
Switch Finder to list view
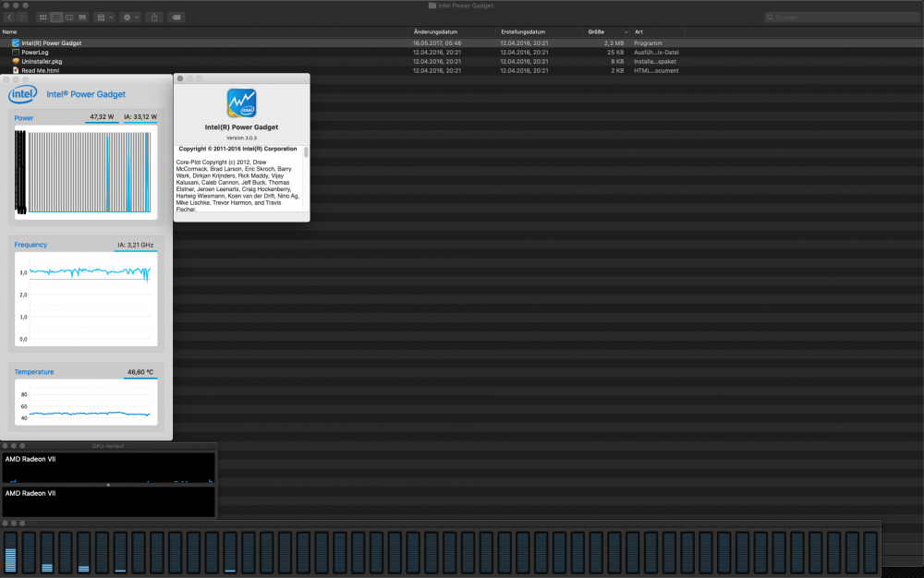tap(56, 17)
